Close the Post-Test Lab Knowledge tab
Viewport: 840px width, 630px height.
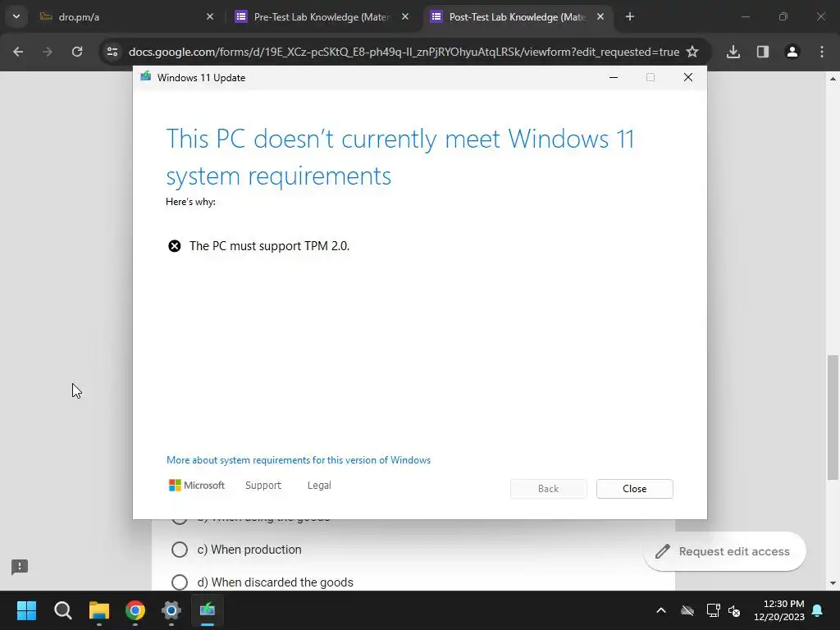tap(600, 16)
